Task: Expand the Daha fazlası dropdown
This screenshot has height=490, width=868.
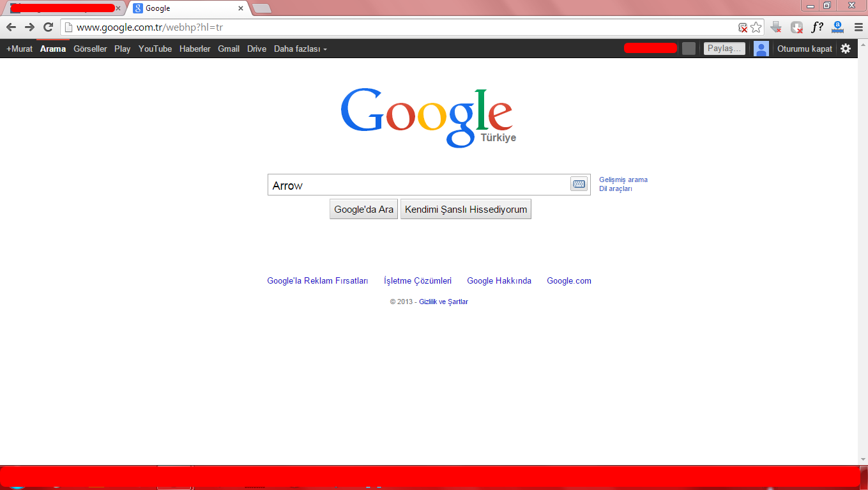Action: pos(300,49)
